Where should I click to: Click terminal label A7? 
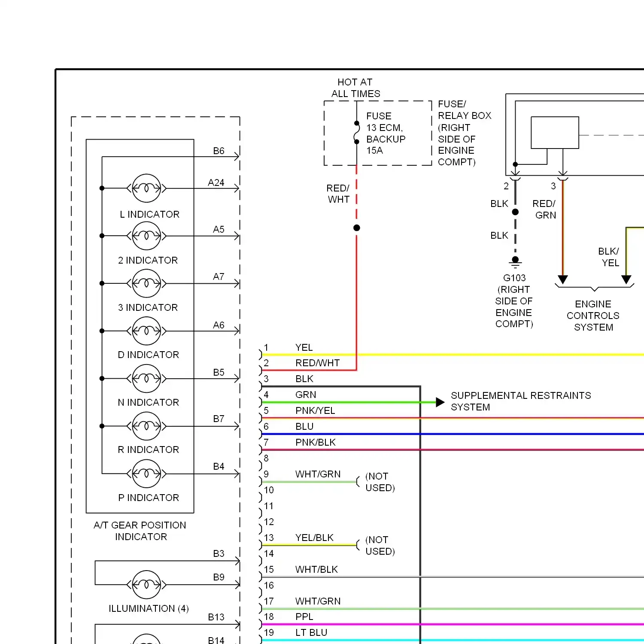point(219,276)
